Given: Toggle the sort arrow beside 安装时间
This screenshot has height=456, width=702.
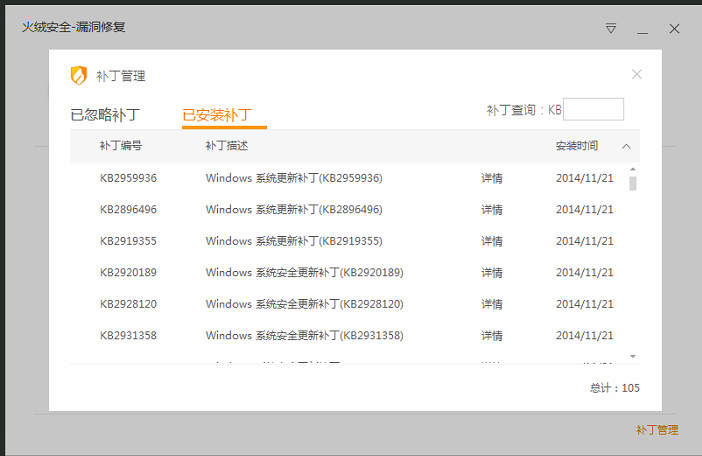Looking at the screenshot, I should tap(626, 146).
